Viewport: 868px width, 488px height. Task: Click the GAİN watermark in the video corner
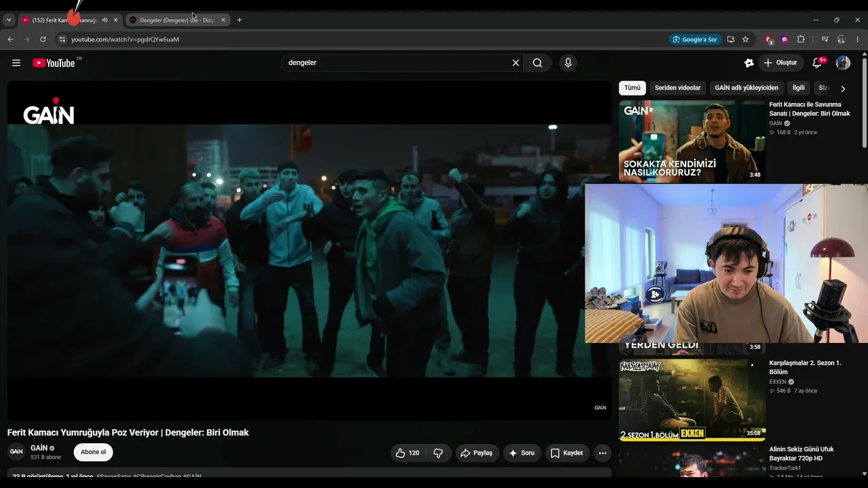[x=600, y=407]
